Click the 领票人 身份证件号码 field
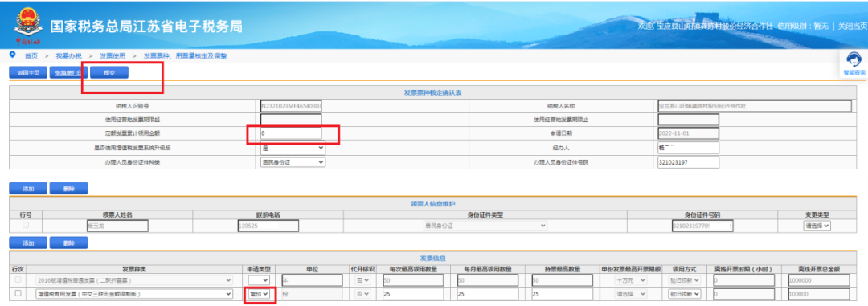This screenshot has height=306, width=868. tap(702, 226)
